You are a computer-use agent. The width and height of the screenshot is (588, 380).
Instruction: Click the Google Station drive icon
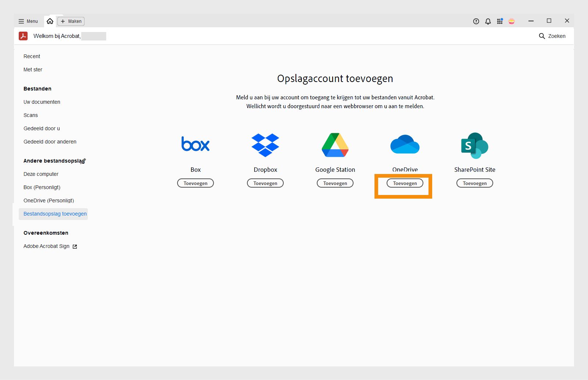335,145
